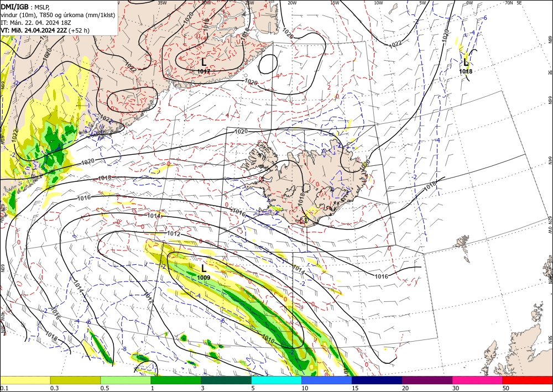The image size is (553, 392).
Task: Select the green 1–3 mm legend swatch
Action: tap(176, 380)
